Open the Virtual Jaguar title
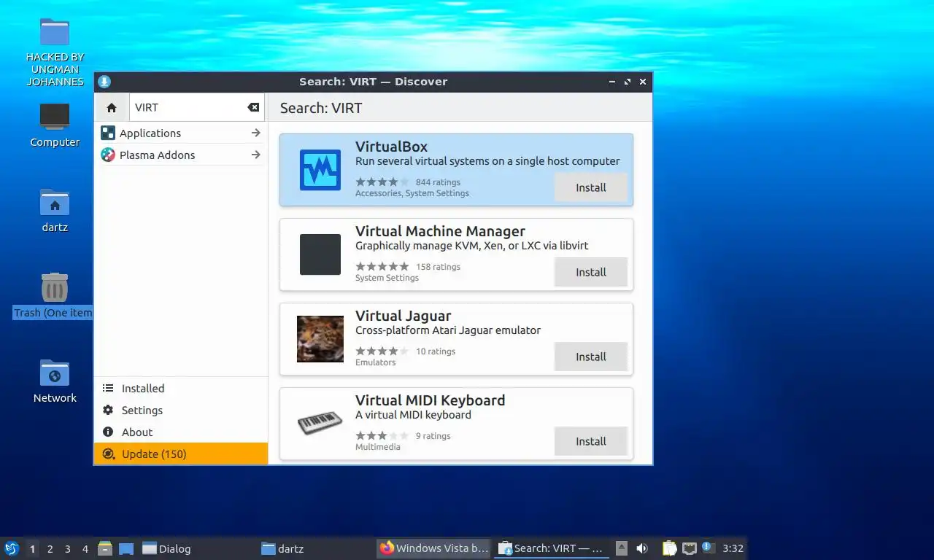 click(403, 316)
